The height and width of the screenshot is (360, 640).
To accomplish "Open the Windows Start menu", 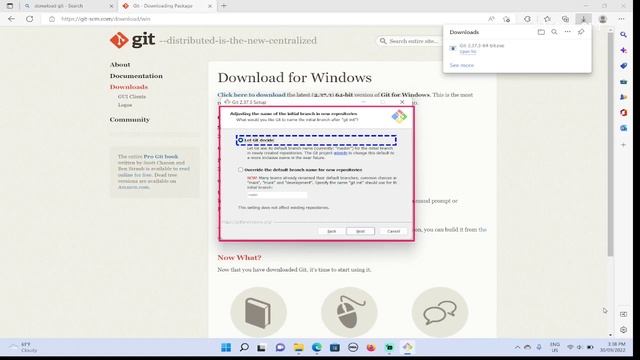I will click(x=226, y=347).
